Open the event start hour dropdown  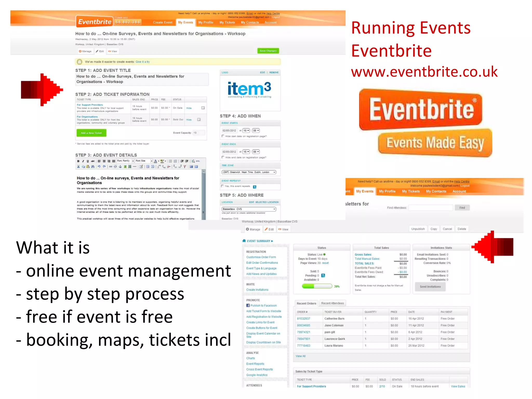coord(246,131)
